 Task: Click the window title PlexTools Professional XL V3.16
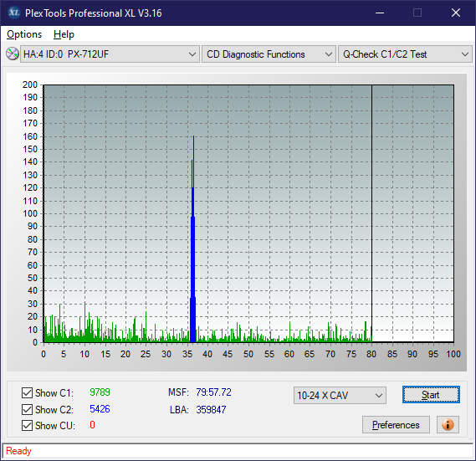(x=94, y=13)
